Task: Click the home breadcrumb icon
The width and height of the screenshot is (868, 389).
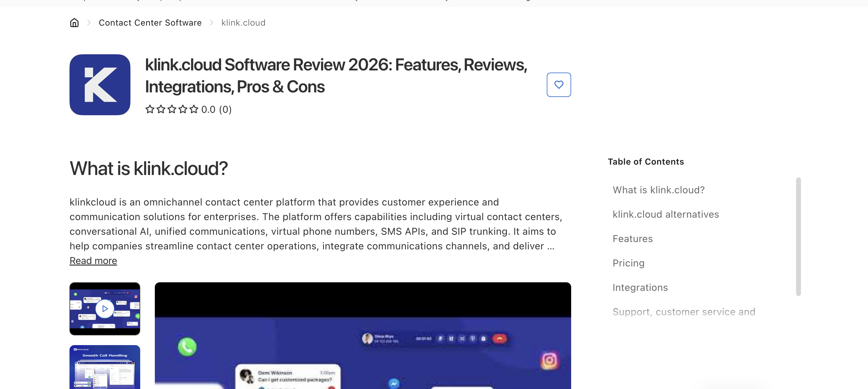Action: [74, 23]
